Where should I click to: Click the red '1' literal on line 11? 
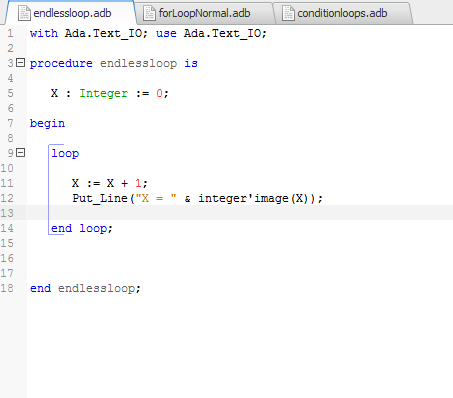coord(138,183)
